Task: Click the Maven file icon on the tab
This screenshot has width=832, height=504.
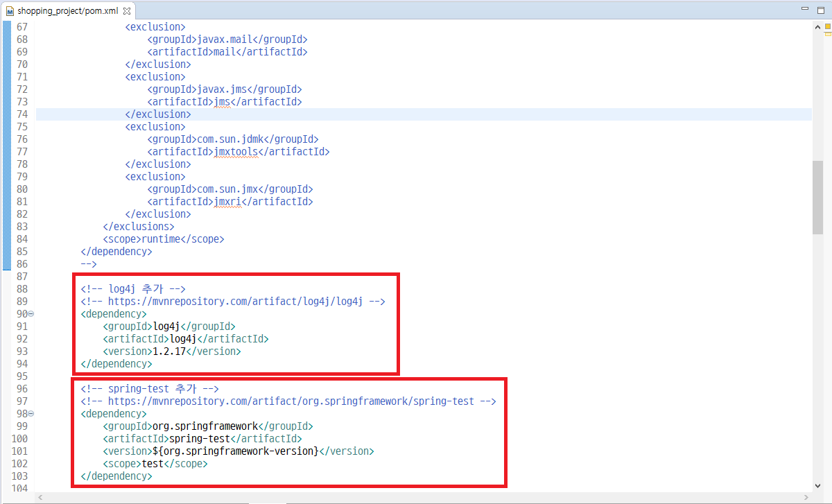Action: (x=10, y=11)
